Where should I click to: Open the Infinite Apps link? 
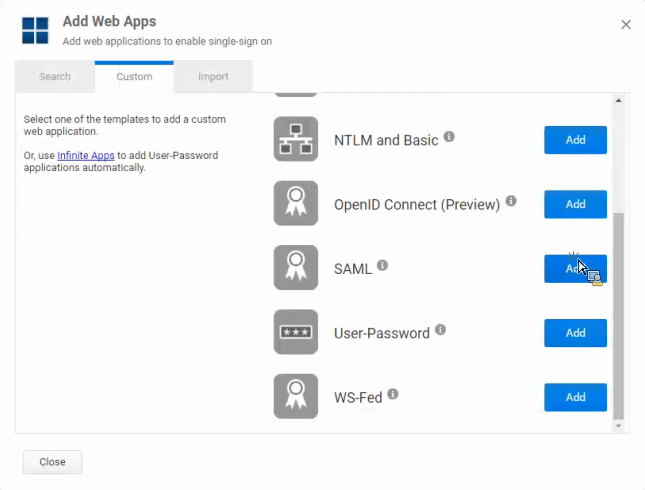(x=86, y=156)
